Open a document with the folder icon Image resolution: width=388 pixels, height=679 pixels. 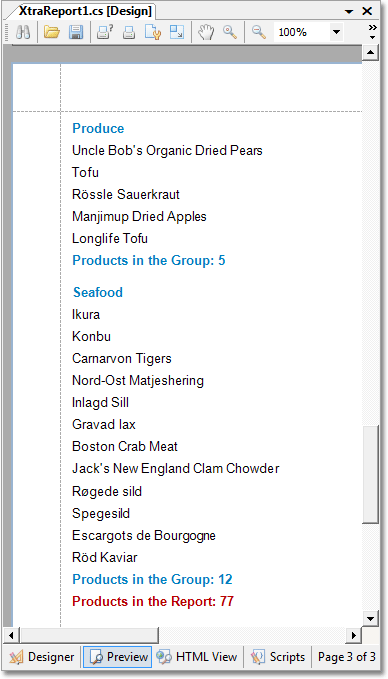click(x=52, y=32)
